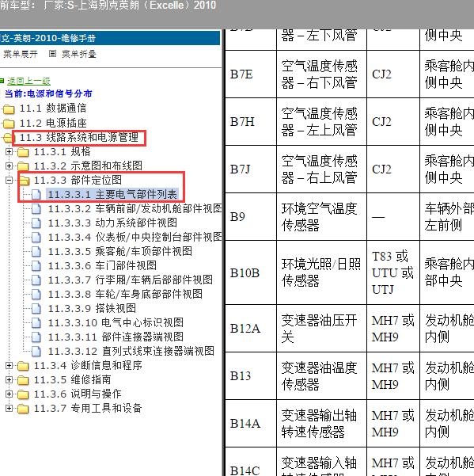Click page icon of 11.3.3.1 主要电气部件列表
The width and height of the screenshot is (474, 476).
(x=36, y=195)
